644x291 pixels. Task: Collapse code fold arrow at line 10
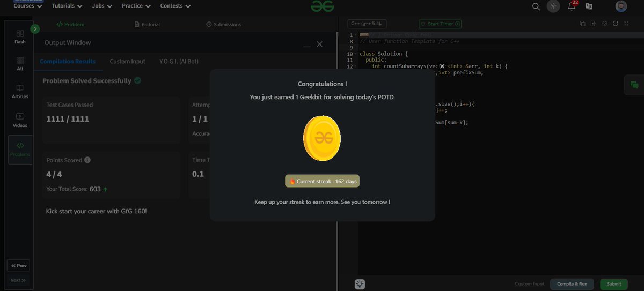coord(356,54)
